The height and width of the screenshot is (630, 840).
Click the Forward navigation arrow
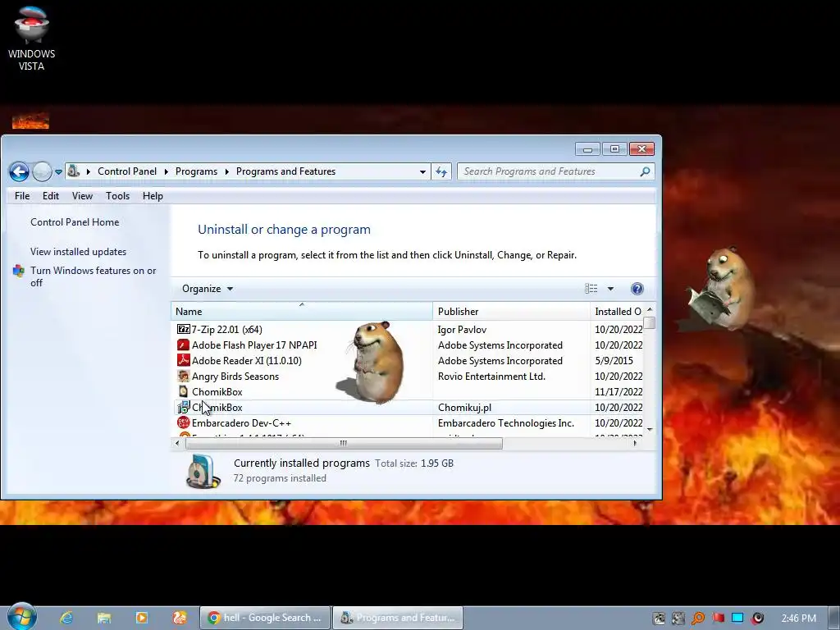point(42,172)
